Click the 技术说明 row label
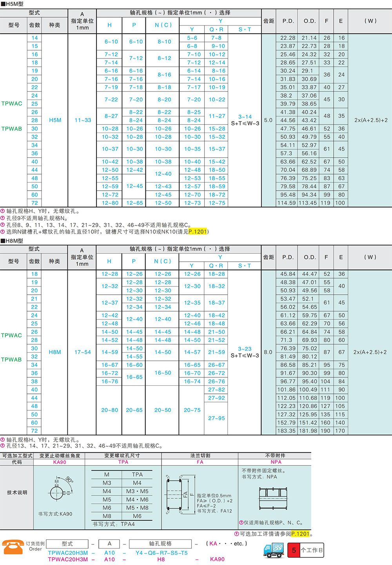Image resolution: width=392 pixels, height=565 pixels. [17, 492]
